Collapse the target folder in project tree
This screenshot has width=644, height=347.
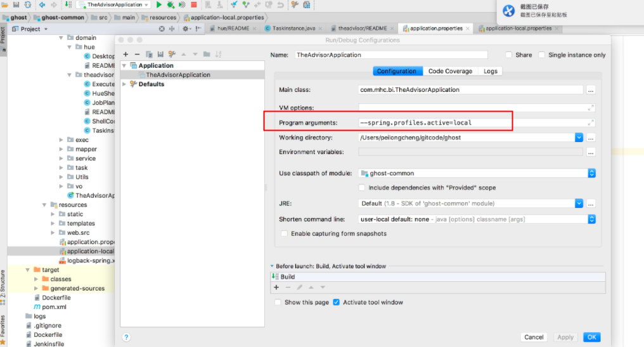[x=27, y=270]
